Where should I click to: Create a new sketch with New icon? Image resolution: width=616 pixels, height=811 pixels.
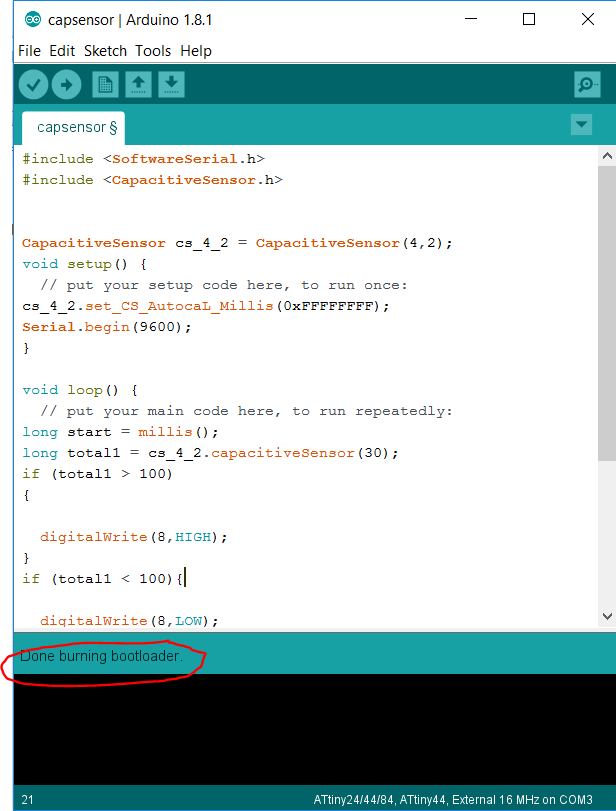coord(106,84)
